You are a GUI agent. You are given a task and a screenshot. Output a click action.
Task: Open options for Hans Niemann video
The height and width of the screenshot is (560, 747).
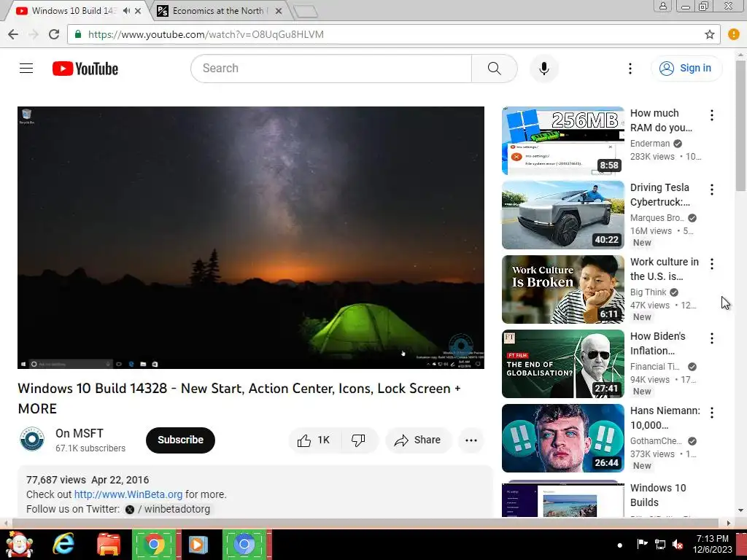tap(712, 413)
